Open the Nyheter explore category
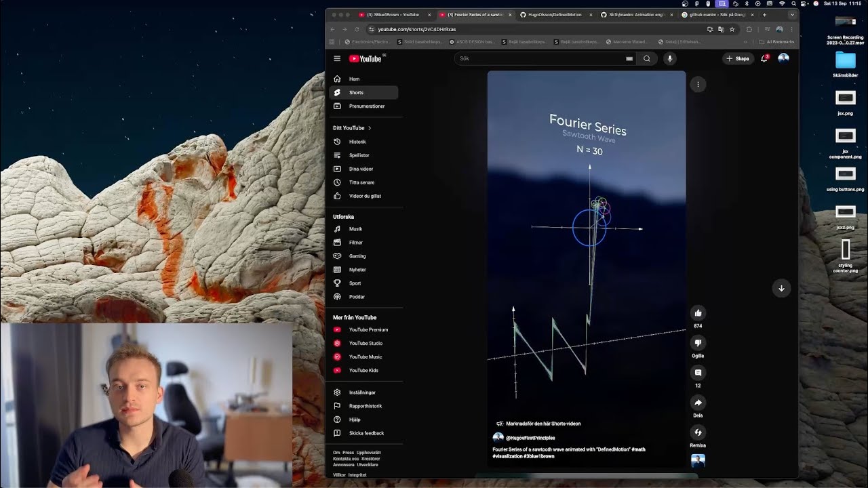Viewport: 868px width, 488px height. tap(364, 270)
